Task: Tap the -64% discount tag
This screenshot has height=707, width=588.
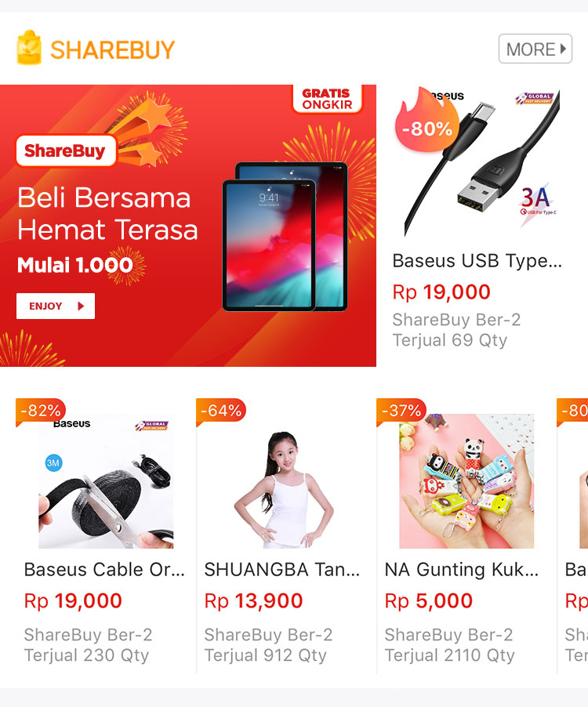Action: (x=221, y=412)
